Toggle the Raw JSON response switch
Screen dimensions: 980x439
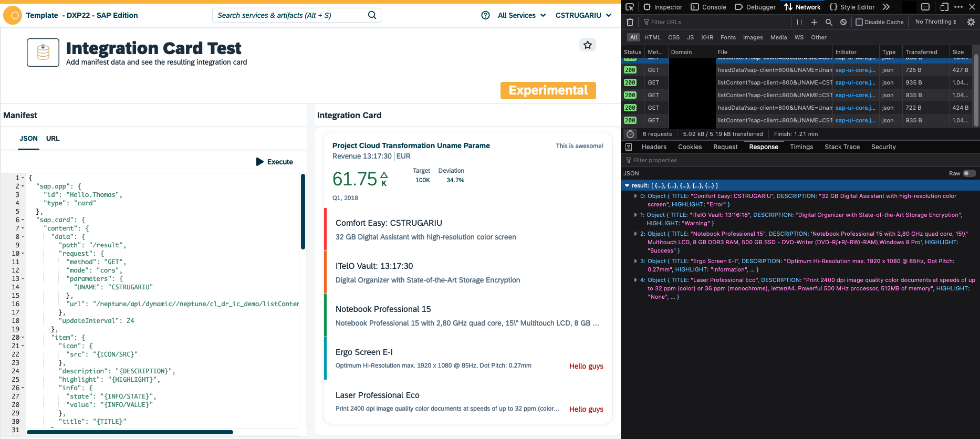[969, 173]
